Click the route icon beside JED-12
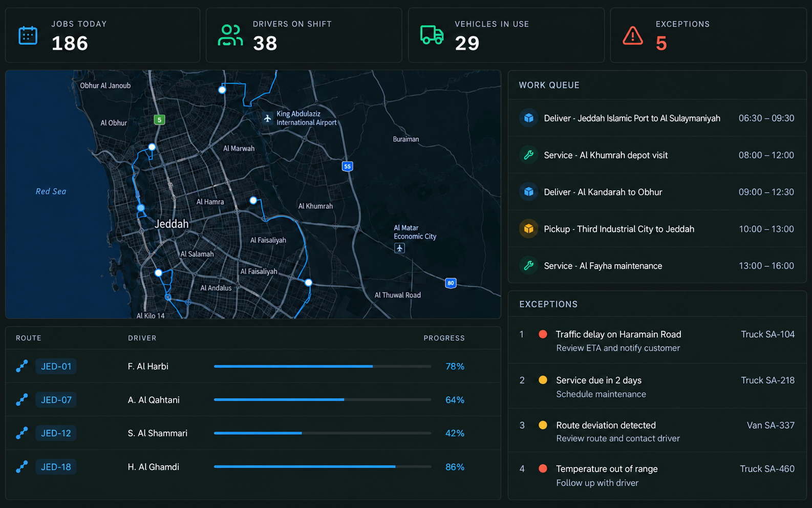Image resolution: width=812 pixels, height=508 pixels. click(22, 433)
